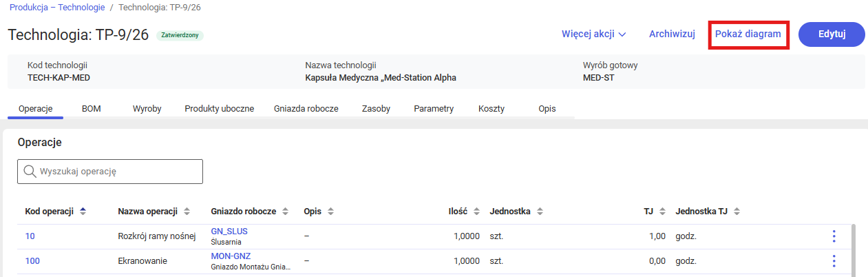
Task: Expand the Więcej akcji dropdown
Action: tap(593, 34)
